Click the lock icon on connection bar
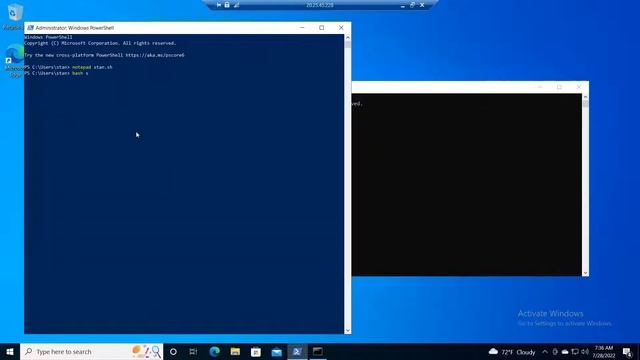 227,5
